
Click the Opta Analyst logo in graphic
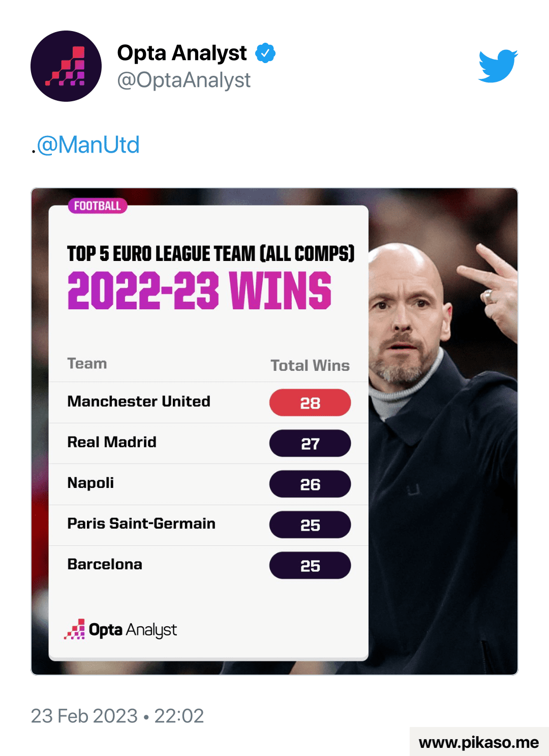(x=120, y=630)
